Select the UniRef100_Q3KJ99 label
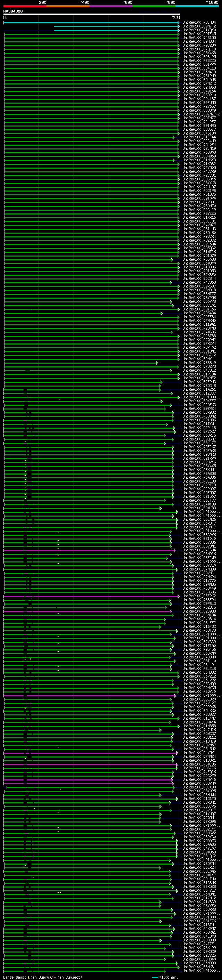This screenshot has width=222, height=980. pyautogui.click(x=199, y=948)
